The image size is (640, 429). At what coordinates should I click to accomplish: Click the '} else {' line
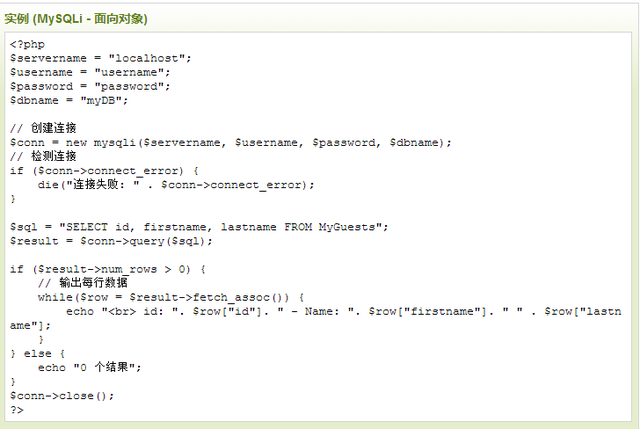[38, 353]
